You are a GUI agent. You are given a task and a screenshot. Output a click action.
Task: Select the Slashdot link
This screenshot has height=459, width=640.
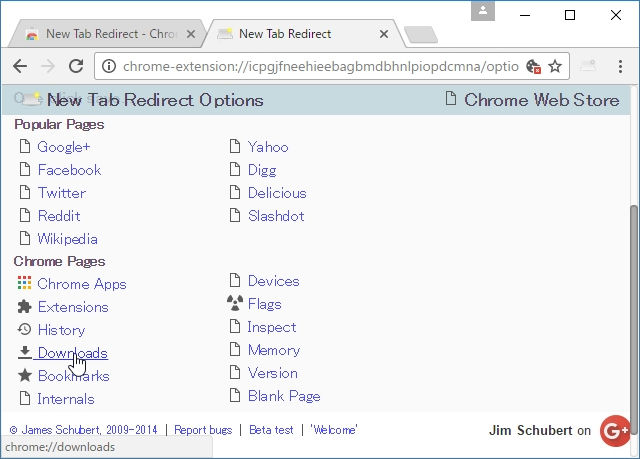[276, 215]
